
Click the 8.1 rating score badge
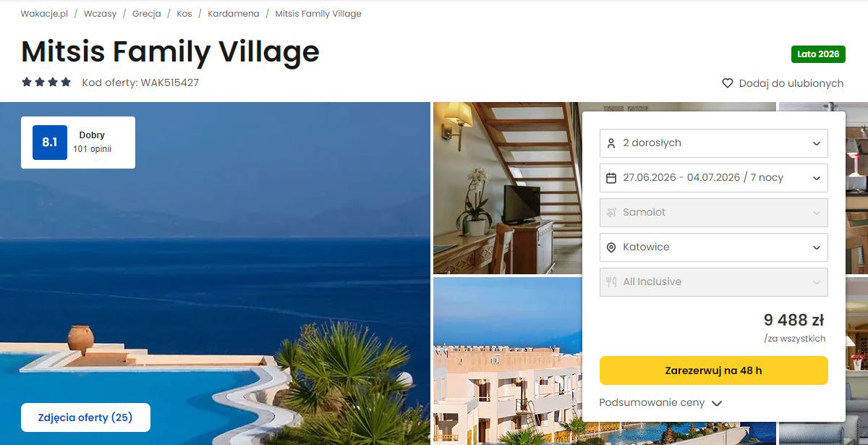50,143
